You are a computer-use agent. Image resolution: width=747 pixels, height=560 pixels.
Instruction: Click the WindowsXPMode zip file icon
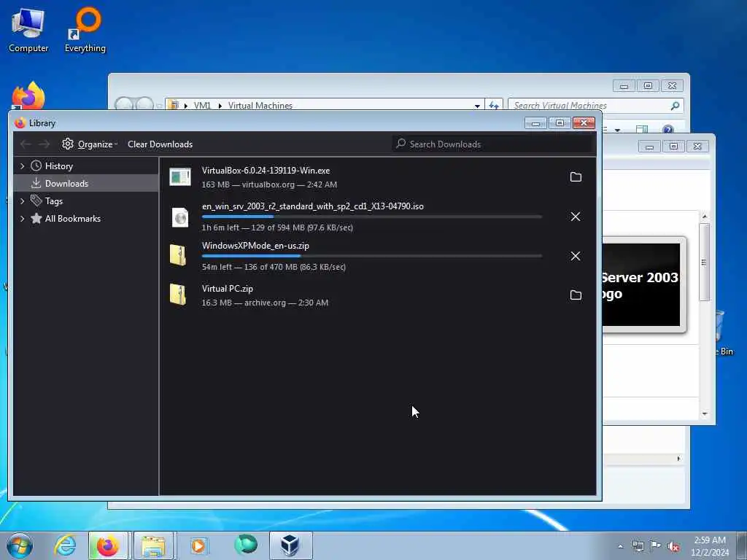pos(178,255)
